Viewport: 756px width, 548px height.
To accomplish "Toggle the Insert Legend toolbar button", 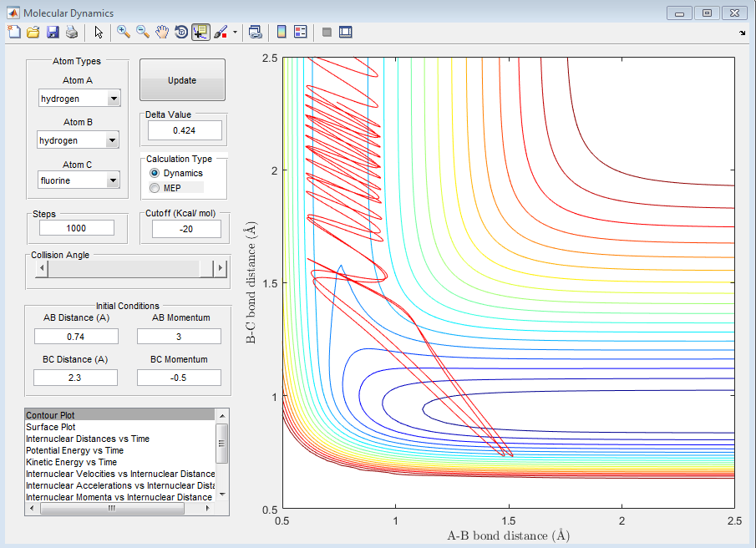I will pos(301,32).
